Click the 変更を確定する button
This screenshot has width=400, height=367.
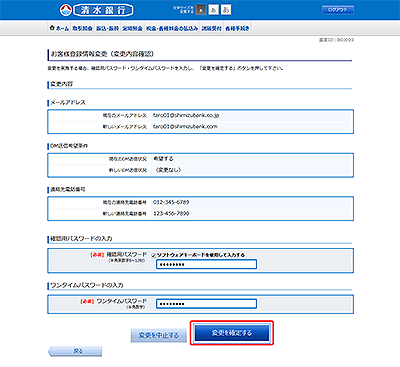coord(232,333)
